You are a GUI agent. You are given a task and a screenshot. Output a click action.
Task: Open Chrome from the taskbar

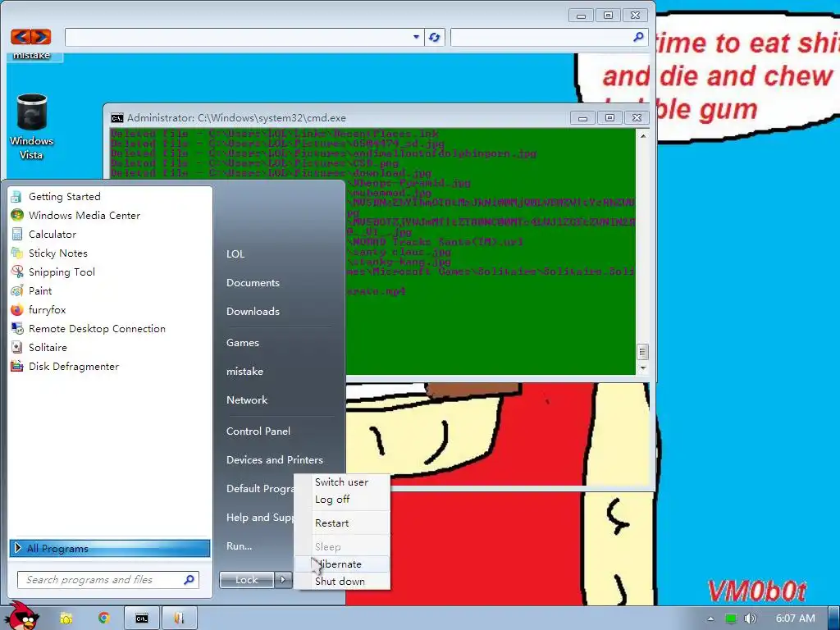click(x=104, y=619)
